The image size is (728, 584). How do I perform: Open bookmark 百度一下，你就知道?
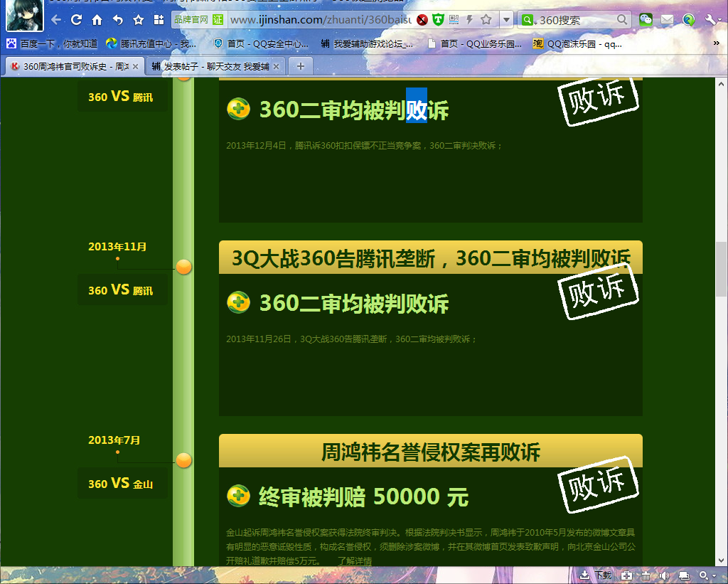(x=52, y=43)
